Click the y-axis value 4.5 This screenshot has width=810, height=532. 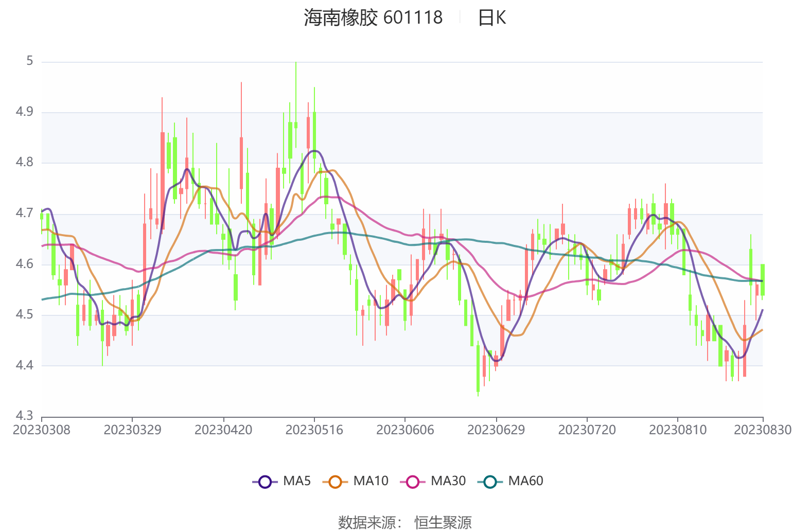(x=24, y=315)
